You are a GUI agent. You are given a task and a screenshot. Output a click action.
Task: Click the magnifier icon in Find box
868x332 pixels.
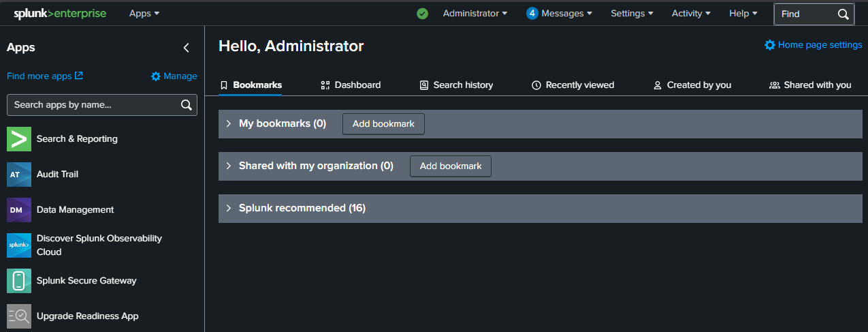tap(843, 14)
